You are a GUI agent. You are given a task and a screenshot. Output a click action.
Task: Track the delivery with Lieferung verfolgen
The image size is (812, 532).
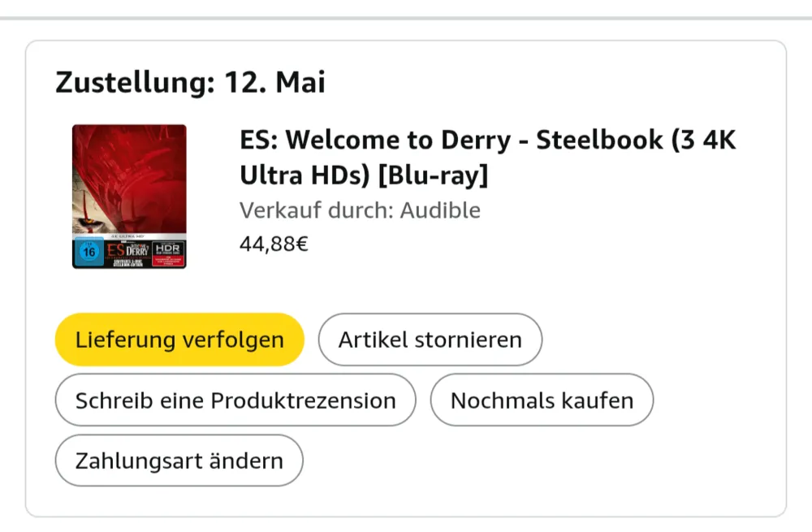(179, 340)
